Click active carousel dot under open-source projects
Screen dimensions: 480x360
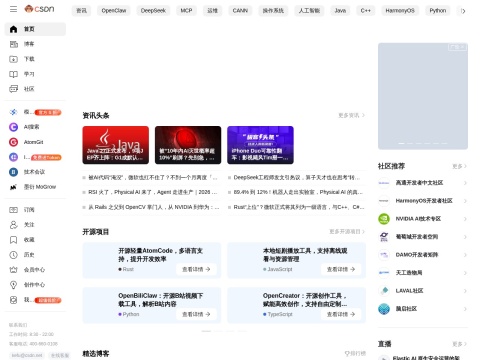pyautogui.click(x=206, y=331)
